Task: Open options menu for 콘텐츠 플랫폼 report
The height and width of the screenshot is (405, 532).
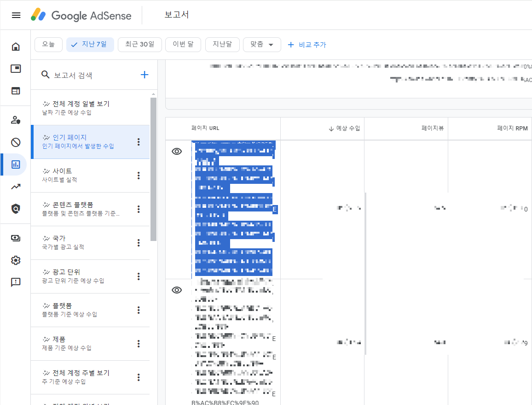Action: pos(139,209)
